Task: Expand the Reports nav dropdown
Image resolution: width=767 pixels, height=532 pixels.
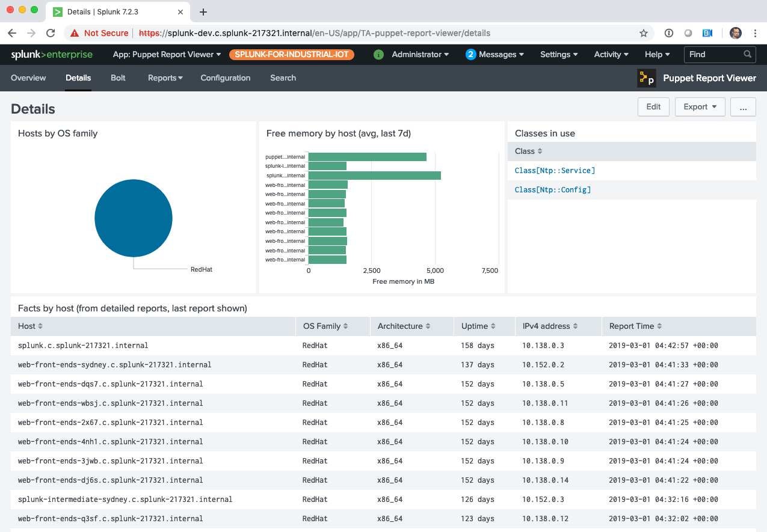Action: [x=165, y=78]
